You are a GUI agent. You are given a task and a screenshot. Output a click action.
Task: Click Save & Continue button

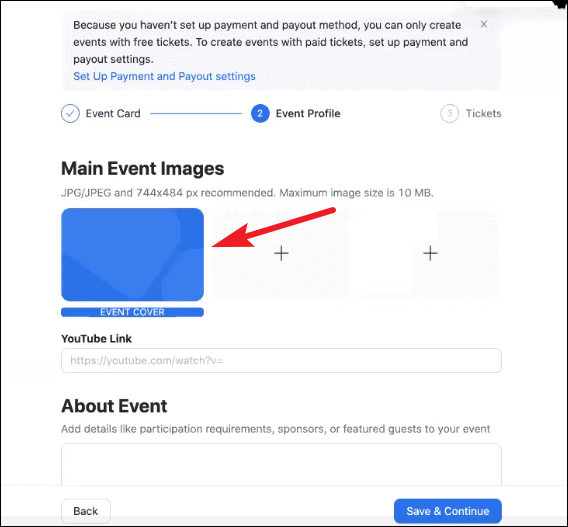click(x=448, y=511)
